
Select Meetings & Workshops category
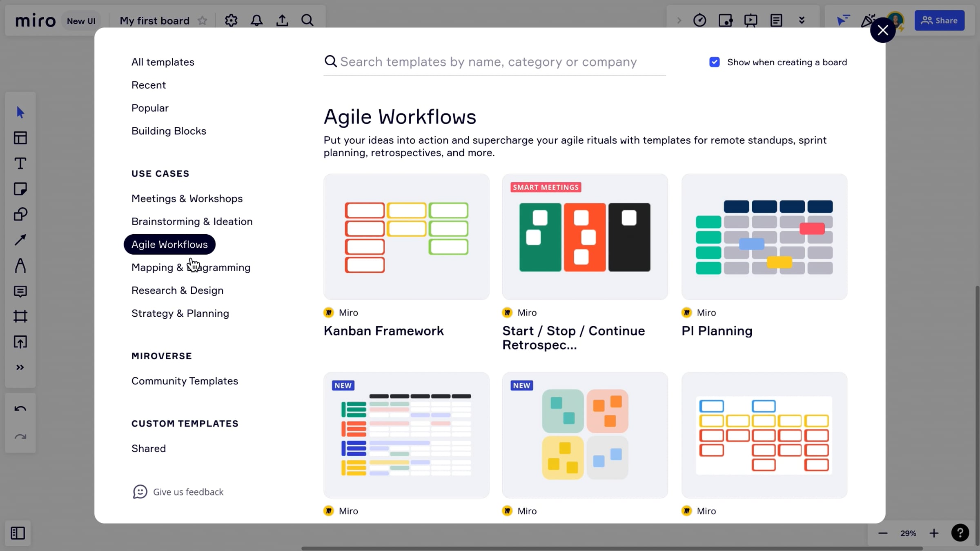click(x=187, y=198)
